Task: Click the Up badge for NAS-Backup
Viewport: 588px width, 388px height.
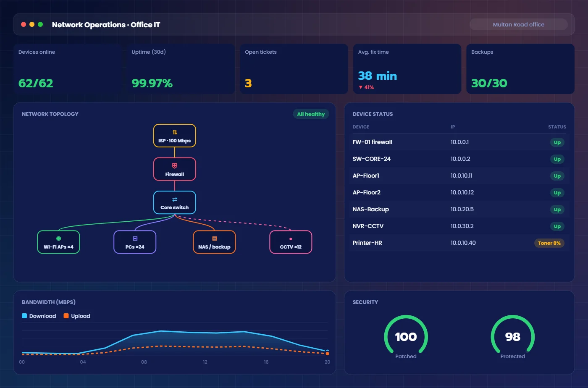Action: pyautogui.click(x=557, y=210)
